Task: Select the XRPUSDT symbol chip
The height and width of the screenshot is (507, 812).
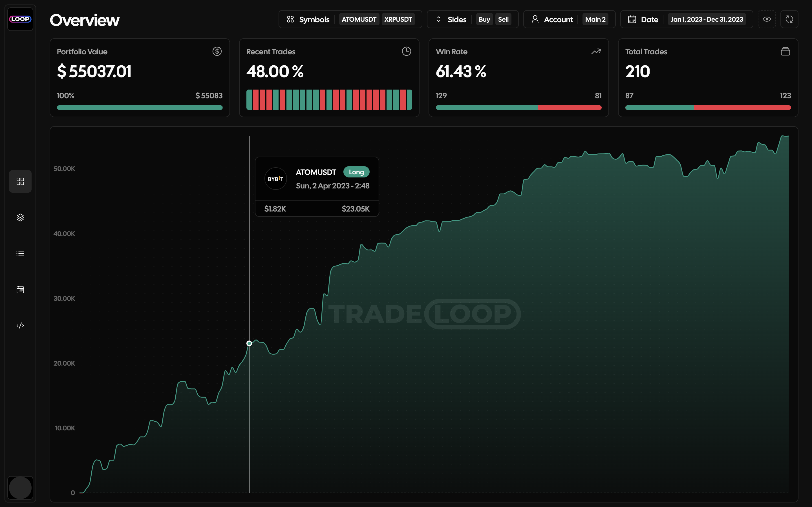Action: [398, 19]
